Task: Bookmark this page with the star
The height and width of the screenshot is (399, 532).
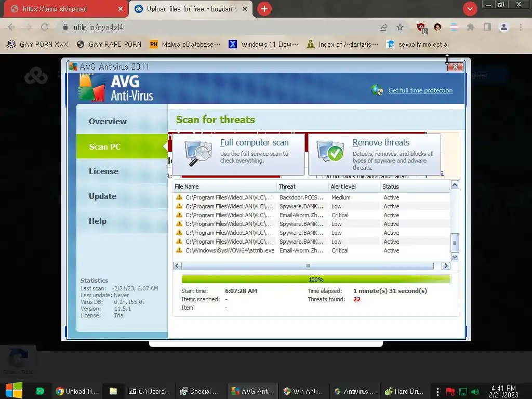Action: 400,27
